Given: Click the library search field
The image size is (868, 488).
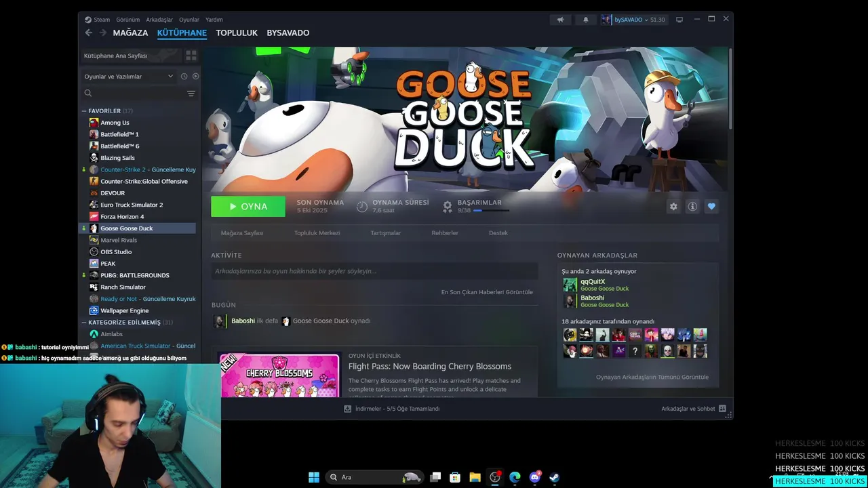Looking at the screenshot, I should pyautogui.click(x=132, y=94).
